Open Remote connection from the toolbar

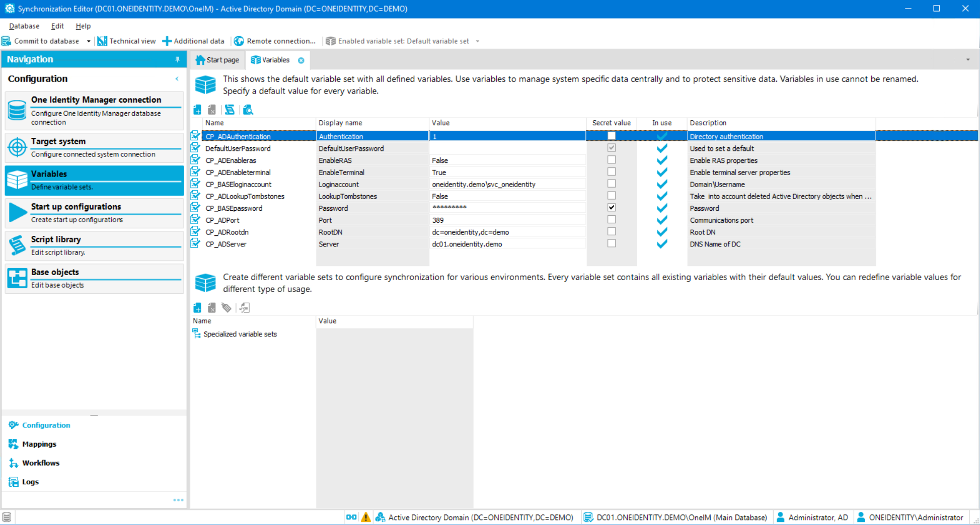[275, 41]
